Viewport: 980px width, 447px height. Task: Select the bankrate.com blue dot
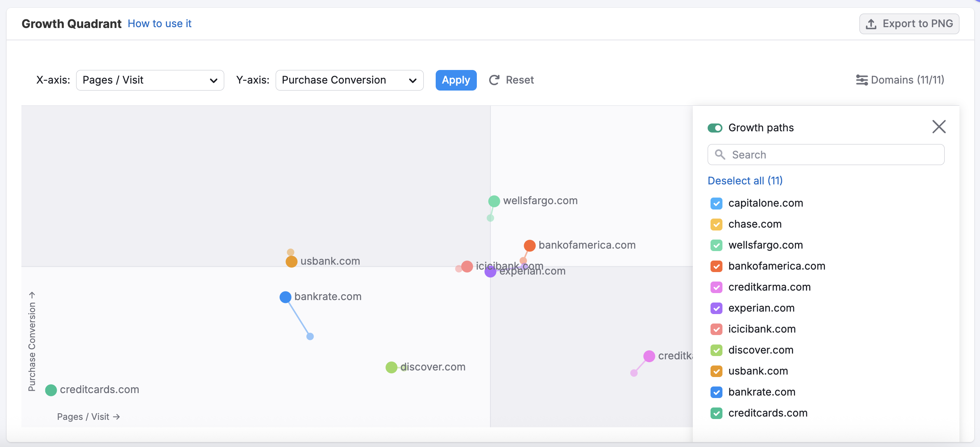286,297
